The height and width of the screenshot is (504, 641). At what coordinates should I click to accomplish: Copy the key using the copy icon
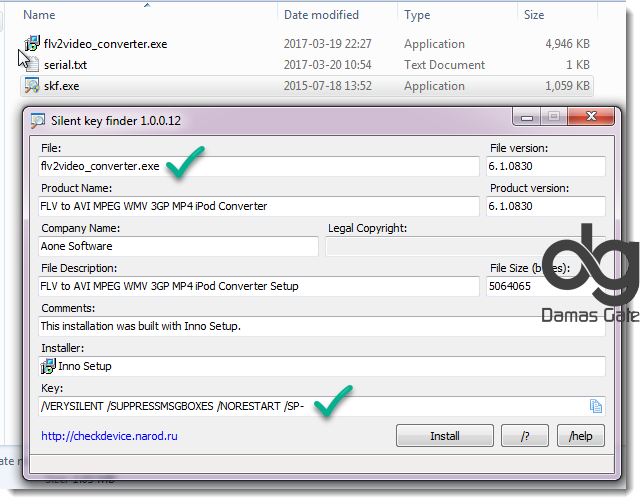595,406
